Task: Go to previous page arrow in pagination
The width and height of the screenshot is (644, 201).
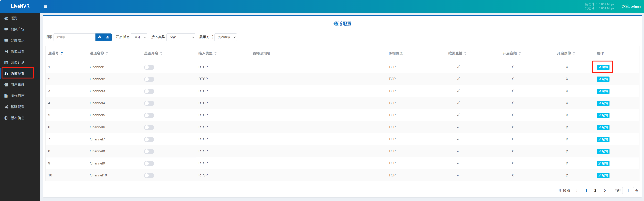Action: click(576, 191)
